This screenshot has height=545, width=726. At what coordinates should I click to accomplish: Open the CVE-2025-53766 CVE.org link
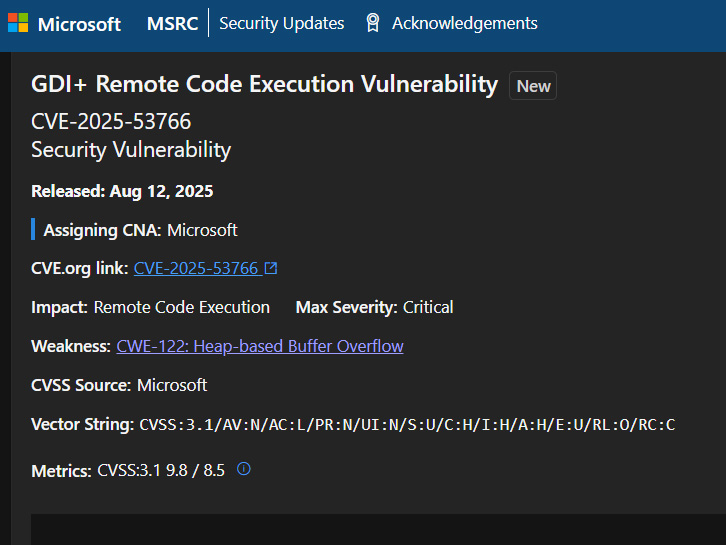(x=196, y=268)
